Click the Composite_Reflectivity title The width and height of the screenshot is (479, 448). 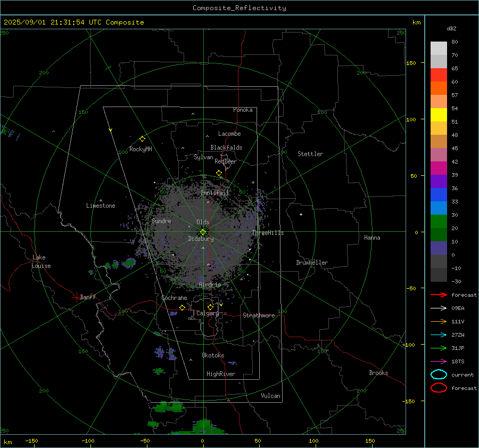pyautogui.click(x=240, y=8)
